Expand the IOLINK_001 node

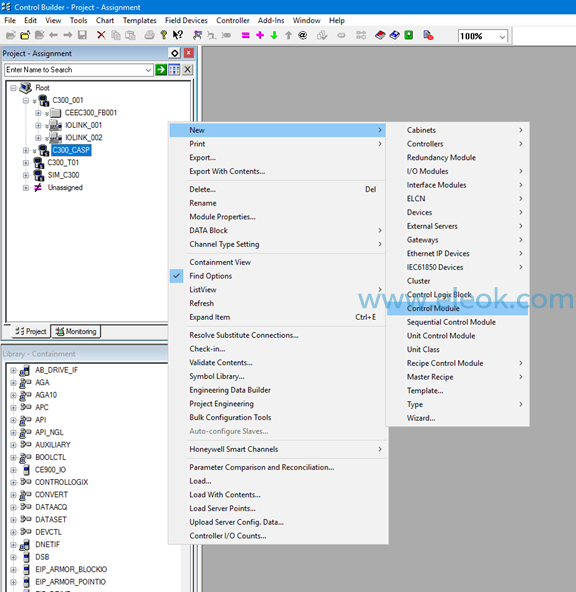[x=38, y=125]
